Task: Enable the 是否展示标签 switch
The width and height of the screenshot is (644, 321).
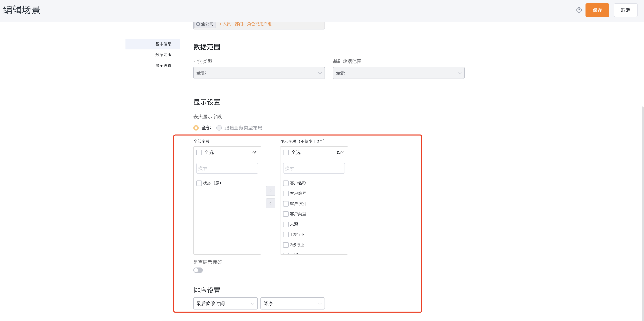Action: [x=198, y=270]
